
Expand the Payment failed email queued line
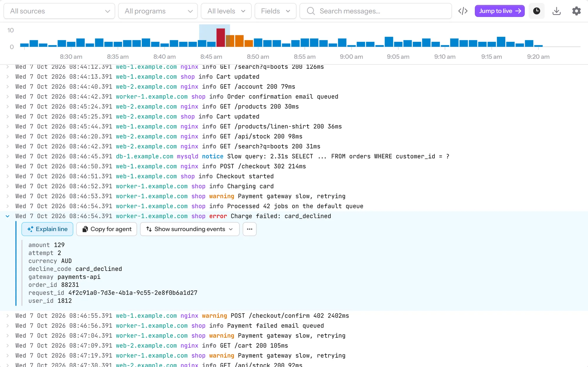(8, 326)
